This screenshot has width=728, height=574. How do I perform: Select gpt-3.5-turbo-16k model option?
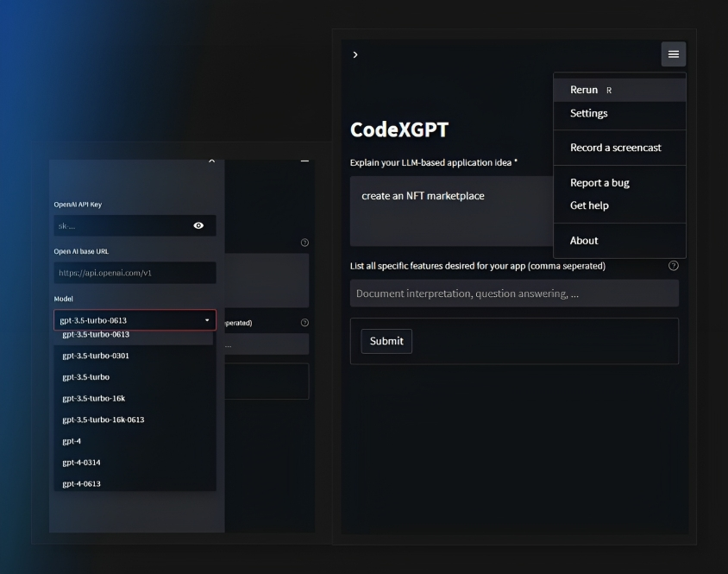click(134, 398)
